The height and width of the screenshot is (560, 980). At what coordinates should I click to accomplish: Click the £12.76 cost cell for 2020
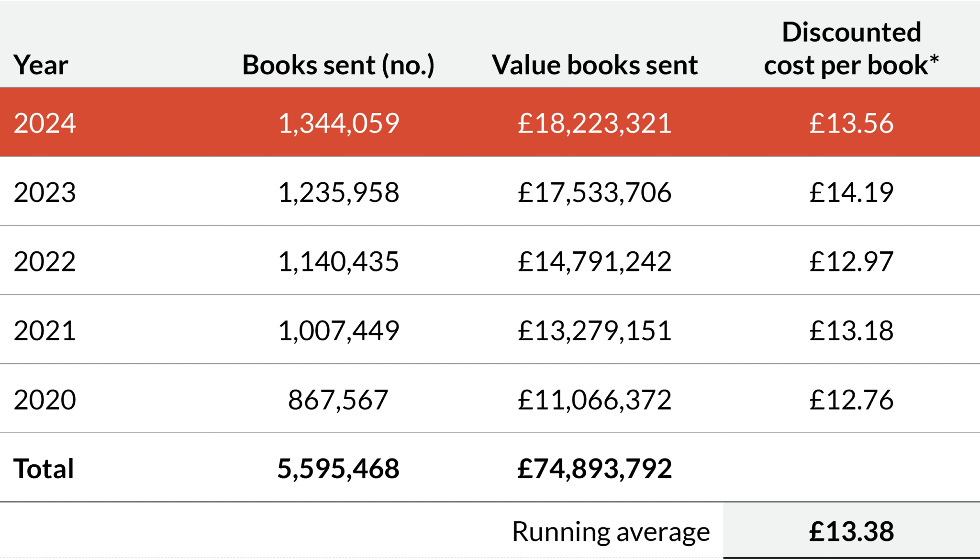(x=851, y=400)
